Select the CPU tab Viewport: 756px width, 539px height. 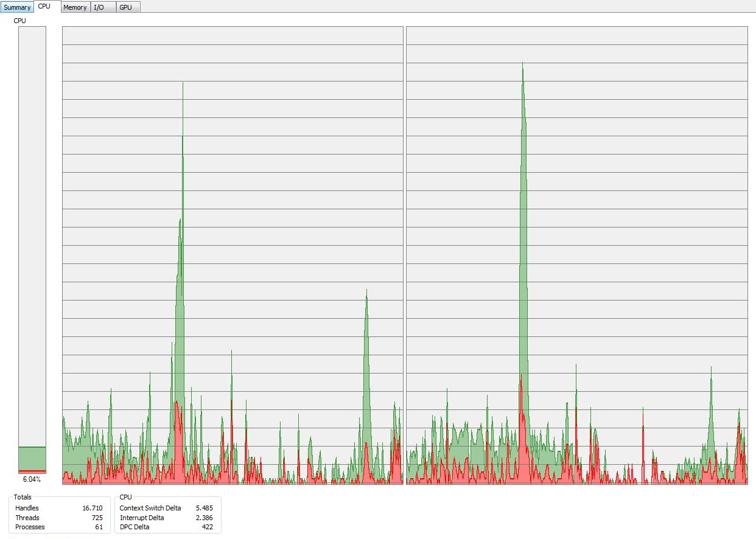[44, 6]
